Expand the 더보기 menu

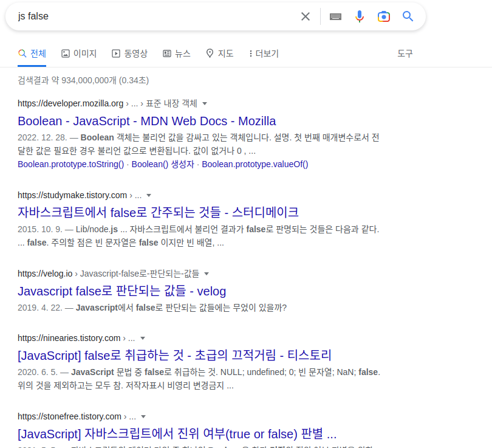[264, 53]
